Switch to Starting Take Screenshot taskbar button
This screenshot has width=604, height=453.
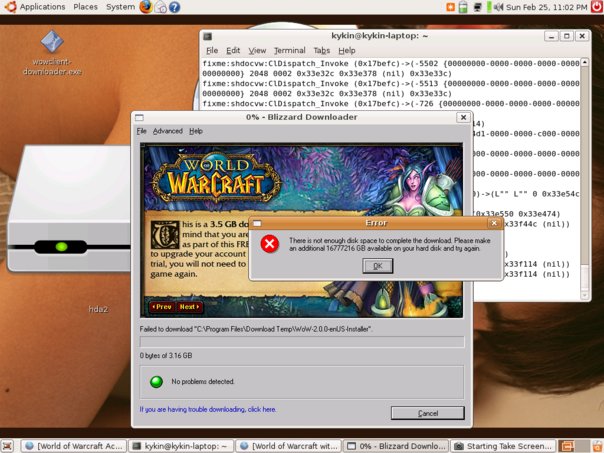[503, 446]
